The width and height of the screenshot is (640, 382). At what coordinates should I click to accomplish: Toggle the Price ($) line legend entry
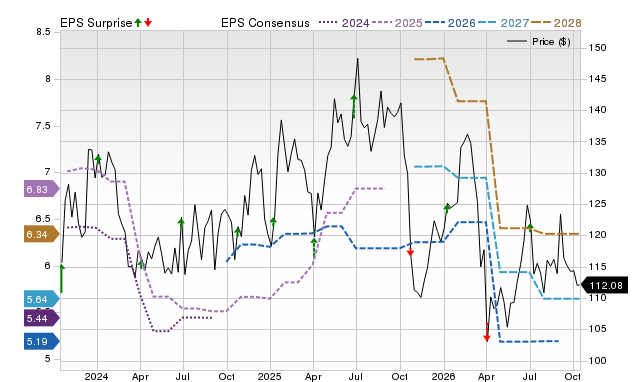click(x=538, y=42)
